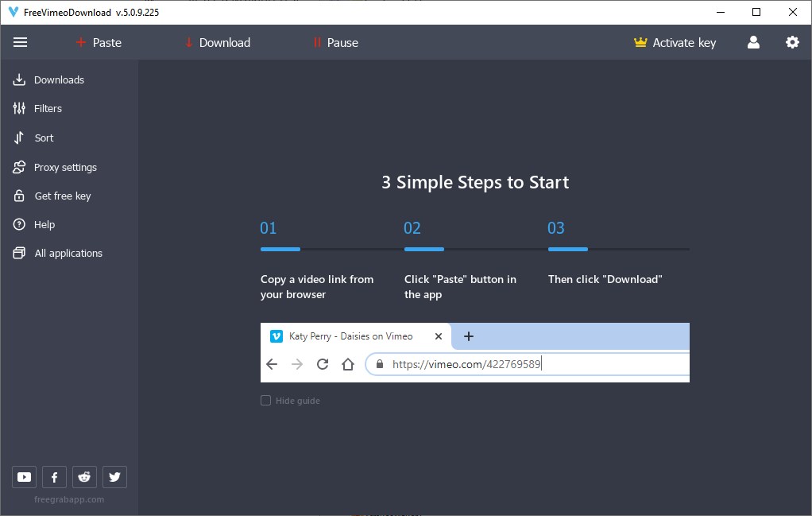Click the Paste button in toolbar
This screenshot has height=516, width=812.
tap(99, 42)
